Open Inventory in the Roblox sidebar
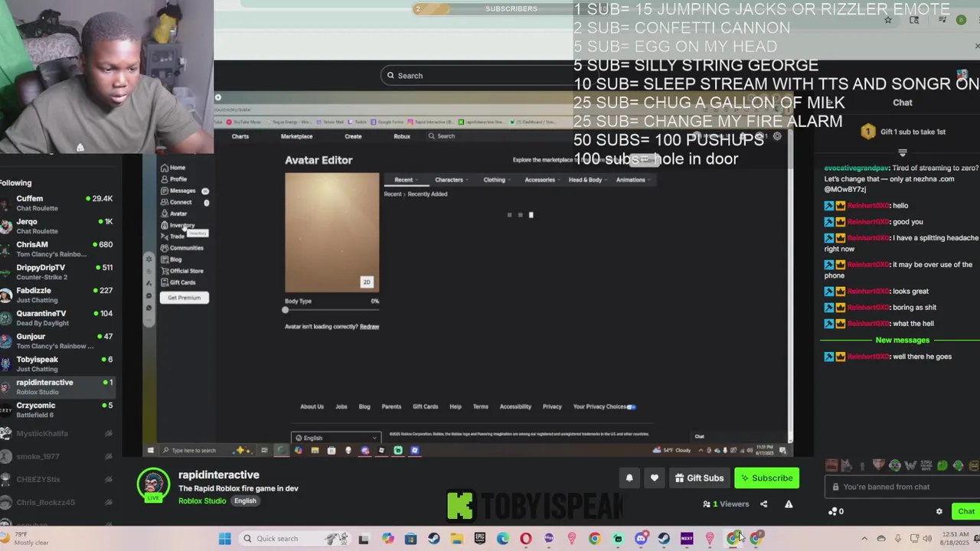Viewport: 980px width, 551px height. pos(178,225)
